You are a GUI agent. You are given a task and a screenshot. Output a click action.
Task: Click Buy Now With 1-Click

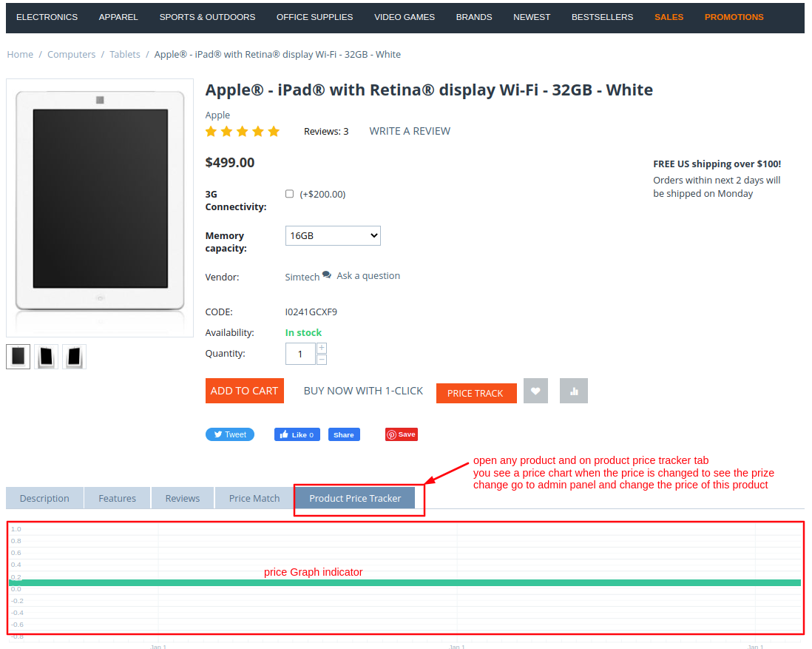(364, 391)
